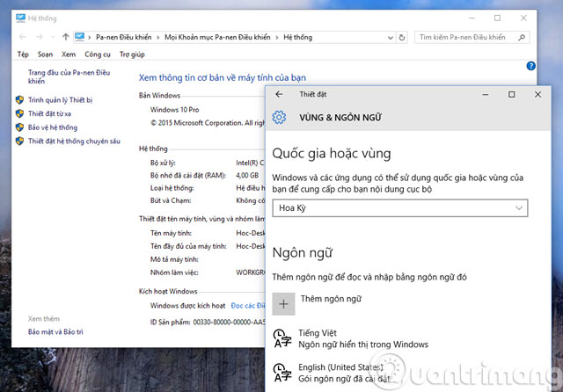563x392 pixels.
Task: Click the back arrow in Hệ thống window
Action: coord(22,37)
